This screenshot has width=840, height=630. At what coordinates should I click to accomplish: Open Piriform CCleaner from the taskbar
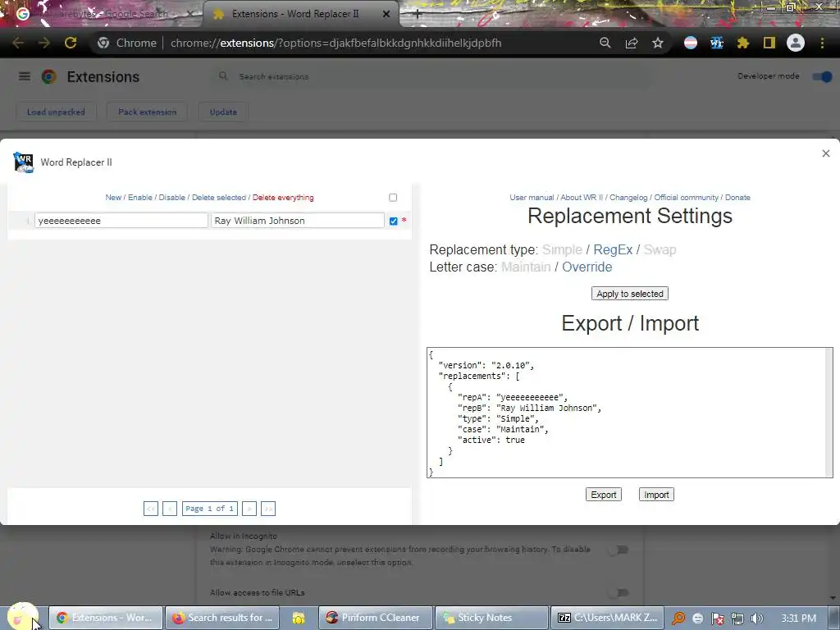click(x=375, y=618)
